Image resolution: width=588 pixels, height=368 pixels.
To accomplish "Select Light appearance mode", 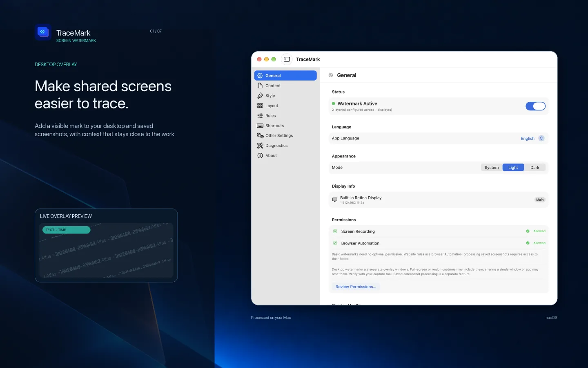I will 513,168.
